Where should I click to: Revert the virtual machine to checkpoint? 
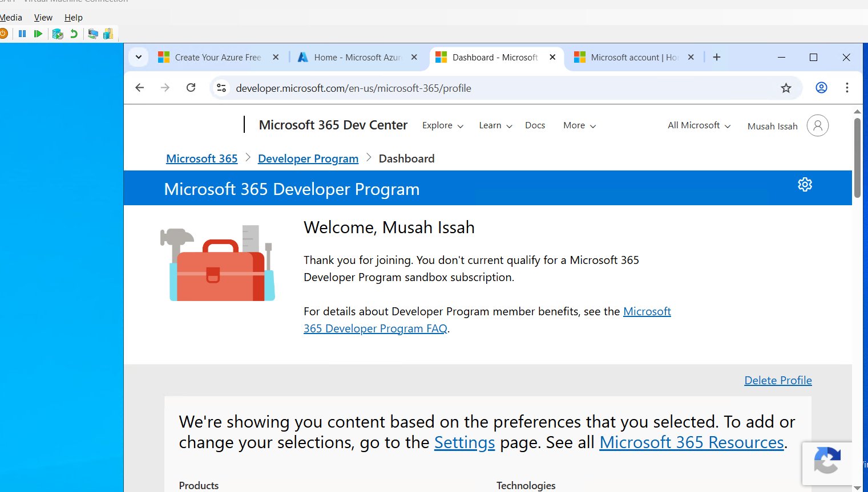point(74,34)
